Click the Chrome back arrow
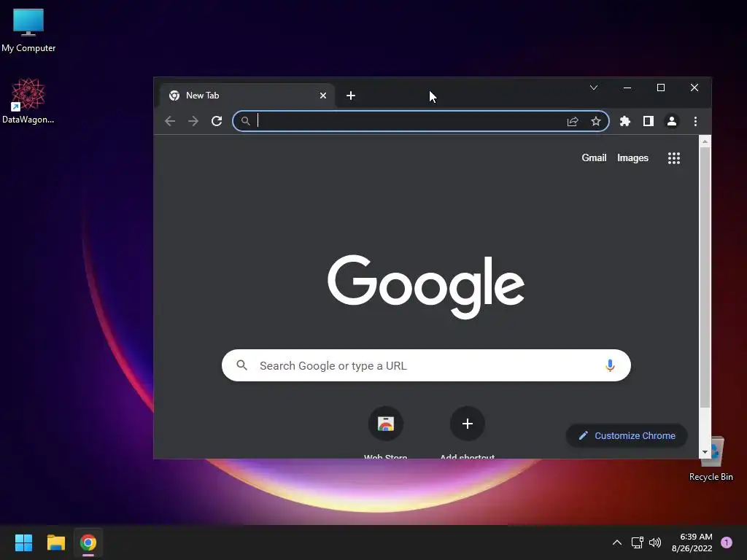 click(x=170, y=121)
